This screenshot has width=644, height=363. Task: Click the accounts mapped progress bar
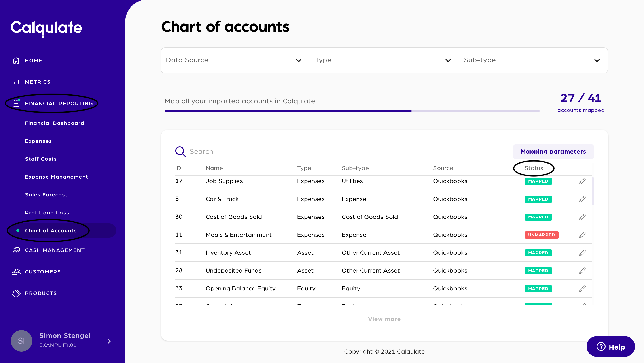click(x=352, y=111)
